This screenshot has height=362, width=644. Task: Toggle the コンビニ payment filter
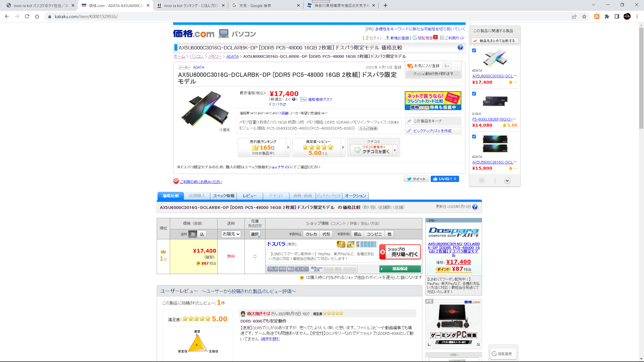[x=374, y=234]
